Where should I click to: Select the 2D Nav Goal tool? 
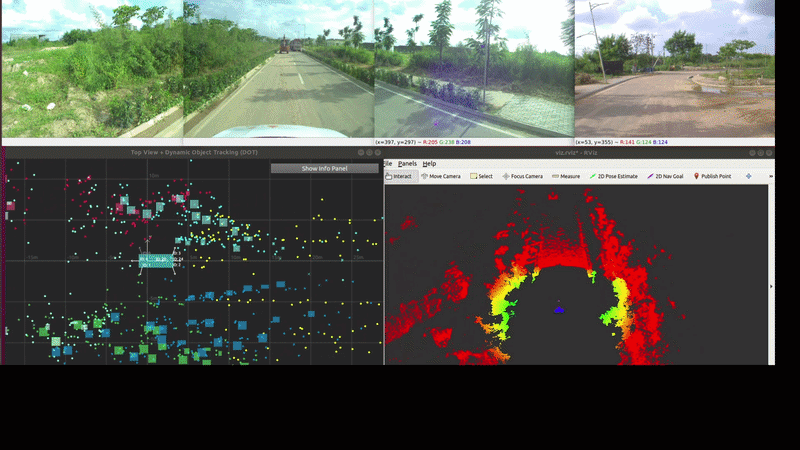coord(665,176)
